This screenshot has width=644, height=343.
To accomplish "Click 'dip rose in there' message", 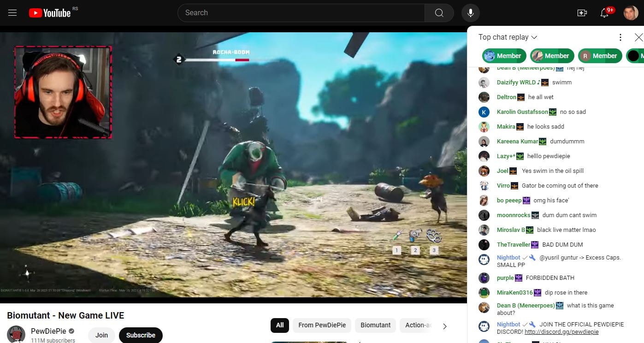I will pos(566,293).
